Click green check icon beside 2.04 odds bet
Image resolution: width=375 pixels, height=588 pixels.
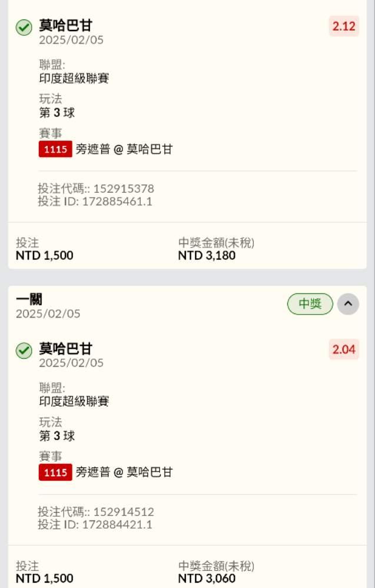24,351
